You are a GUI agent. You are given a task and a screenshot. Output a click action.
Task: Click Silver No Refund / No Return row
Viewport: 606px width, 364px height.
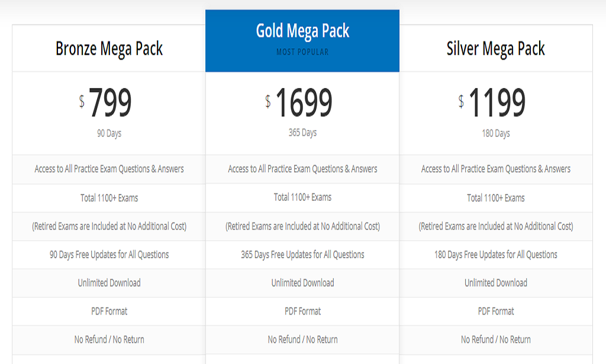tap(495, 340)
